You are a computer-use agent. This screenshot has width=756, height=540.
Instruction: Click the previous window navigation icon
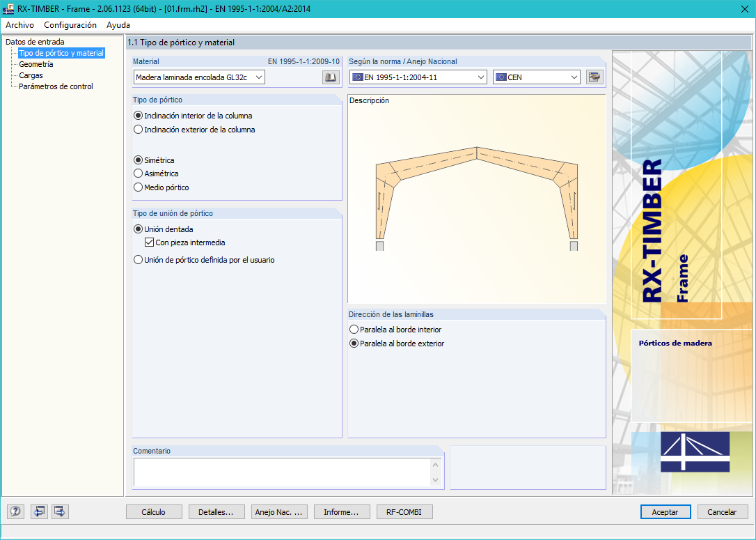point(39,511)
